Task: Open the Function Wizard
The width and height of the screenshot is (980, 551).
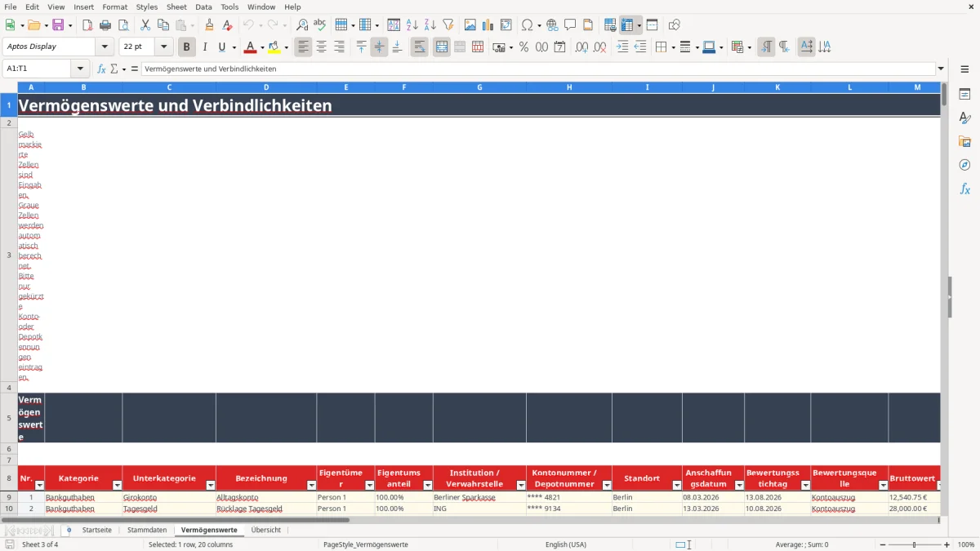Action: pos(101,69)
